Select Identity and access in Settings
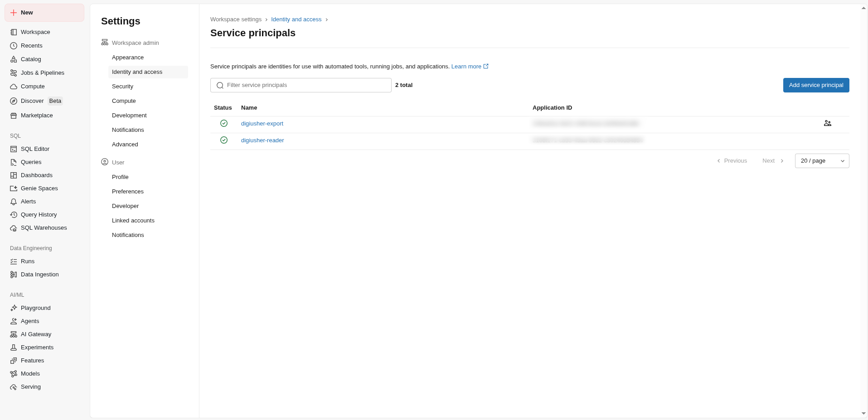The height and width of the screenshot is (420, 868). (148, 72)
